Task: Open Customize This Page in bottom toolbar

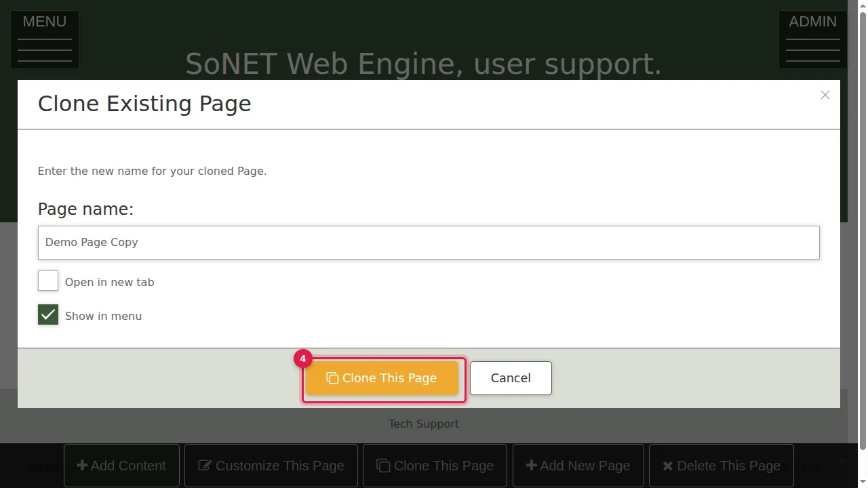Action: pyautogui.click(x=271, y=466)
